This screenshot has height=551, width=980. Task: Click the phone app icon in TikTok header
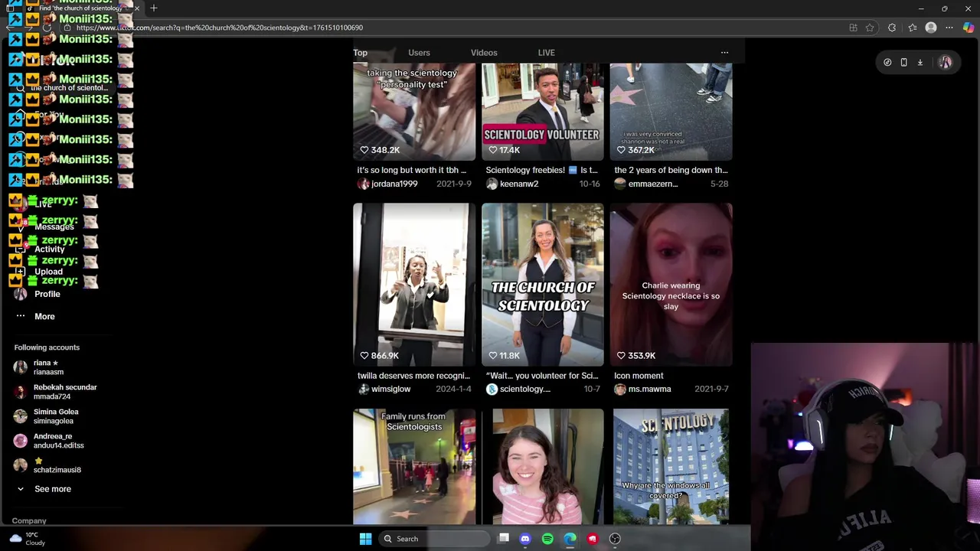903,63
